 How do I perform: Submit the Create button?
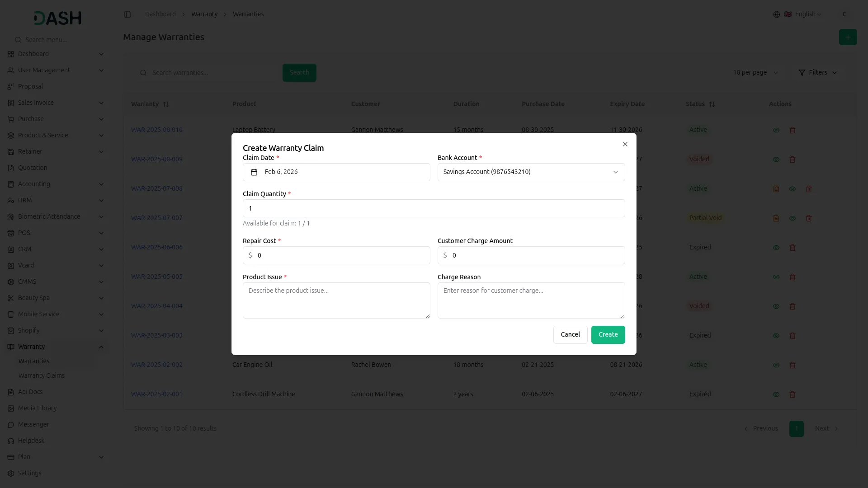click(x=608, y=335)
